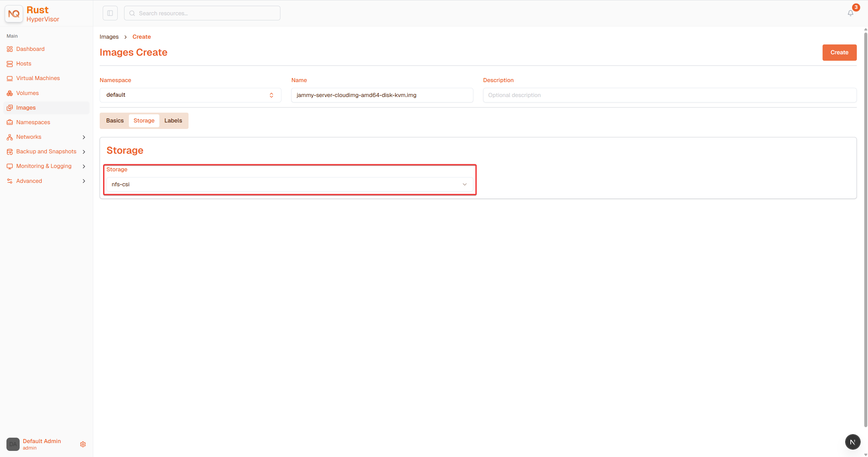Image resolution: width=868 pixels, height=457 pixels.
Task: Select the Storage tab
Action: [x=144, y=120]
